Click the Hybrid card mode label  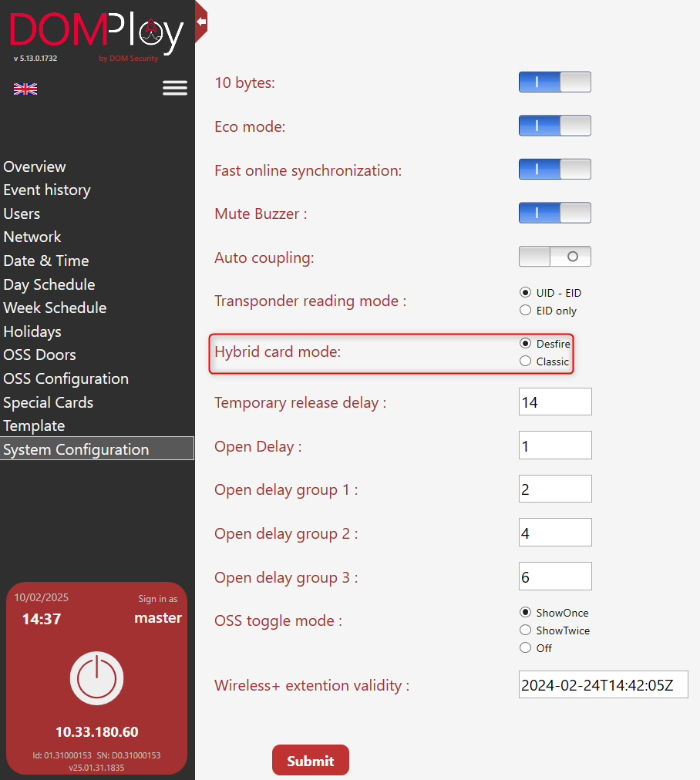click(278, 352)
